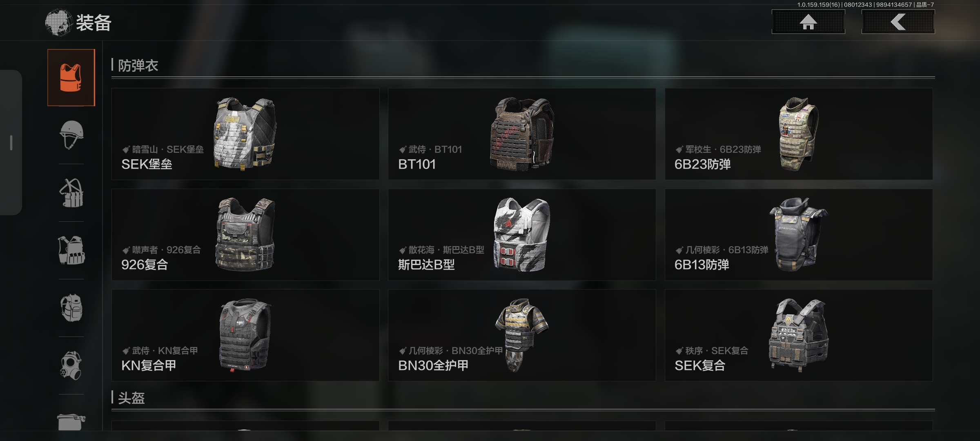980x441 pixels.
Task: Click the back arrow button
Action: tap(898, 22)
